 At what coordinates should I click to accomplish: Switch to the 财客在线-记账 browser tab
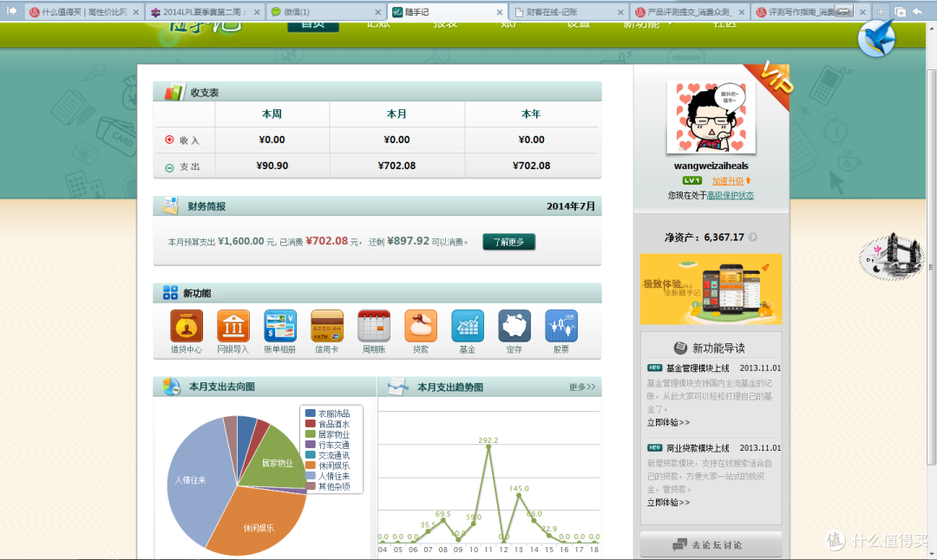[569, 12]
